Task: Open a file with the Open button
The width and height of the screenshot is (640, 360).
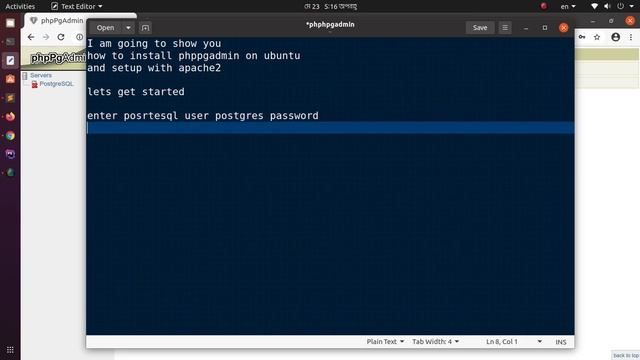Action: (105, 28)
